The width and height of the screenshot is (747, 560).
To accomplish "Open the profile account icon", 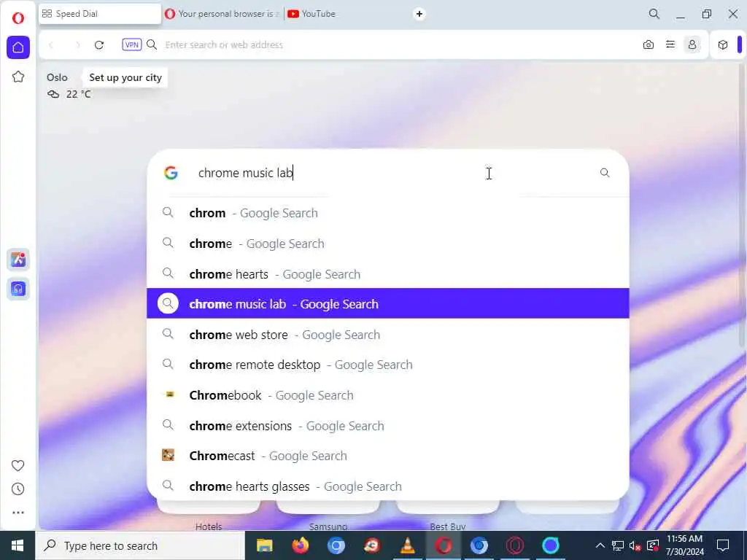I will click(x=692, y=44).
